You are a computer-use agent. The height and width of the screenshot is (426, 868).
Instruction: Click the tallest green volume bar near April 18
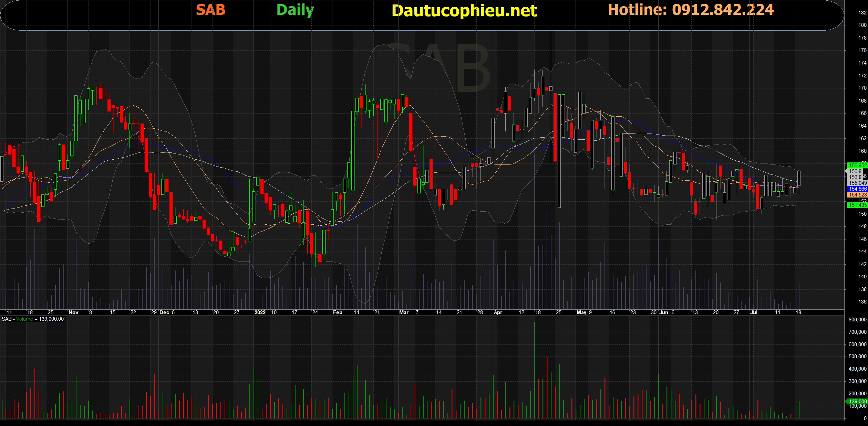(535, 370)
